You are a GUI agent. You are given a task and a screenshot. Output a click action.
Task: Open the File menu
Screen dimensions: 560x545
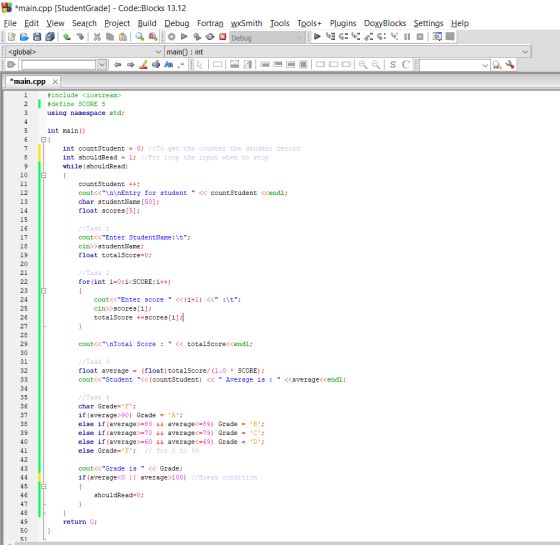tap(10, 23)
